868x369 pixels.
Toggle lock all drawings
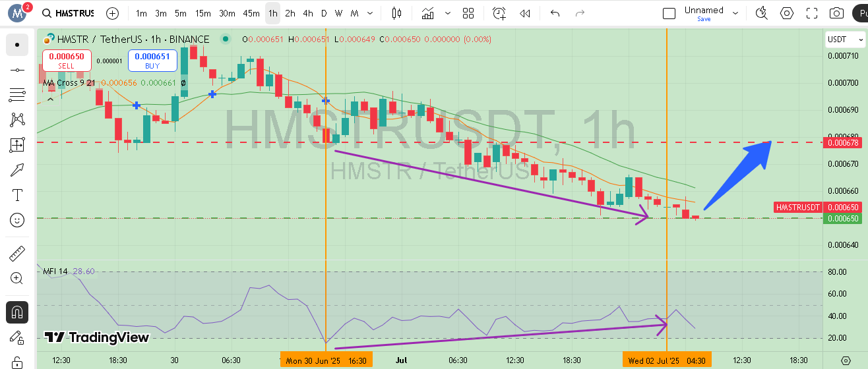pos(17,362)
